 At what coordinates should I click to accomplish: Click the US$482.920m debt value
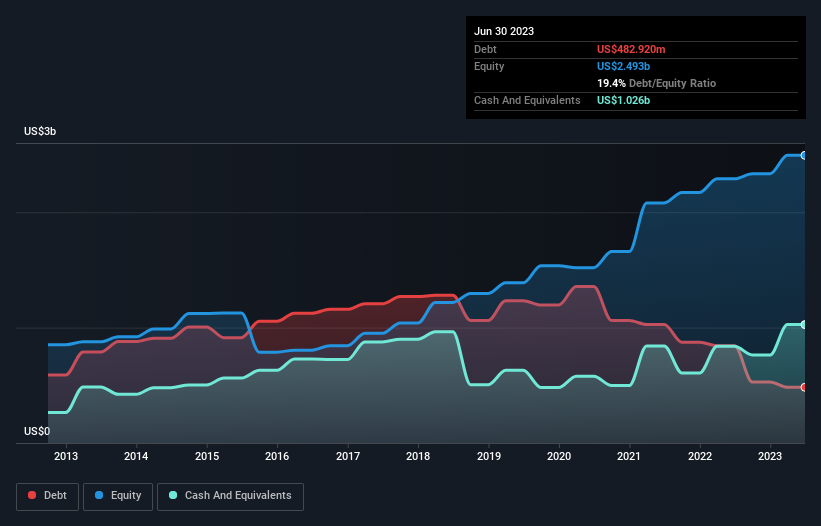coord(631,49)
